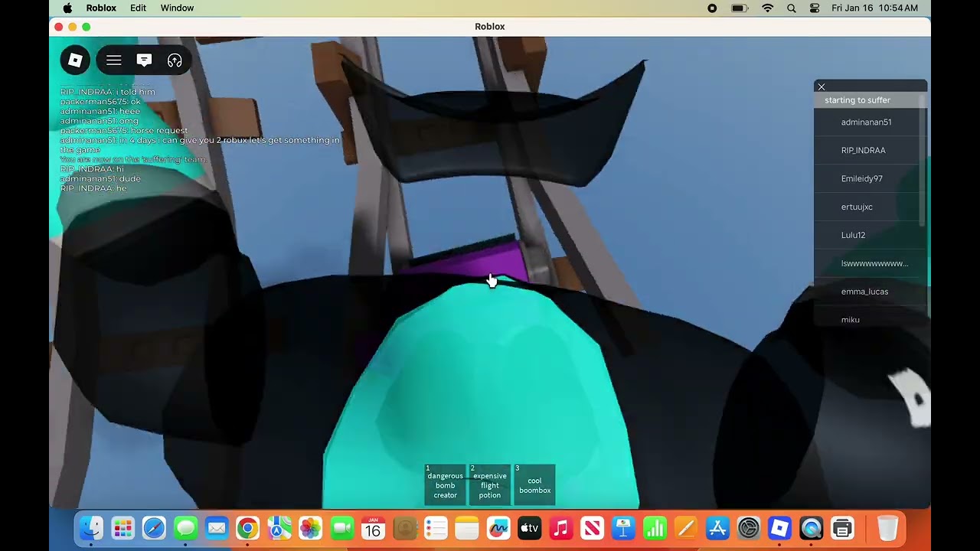Open the Edit menu
This screenshot has height=551, width=980.
(138, 8)
